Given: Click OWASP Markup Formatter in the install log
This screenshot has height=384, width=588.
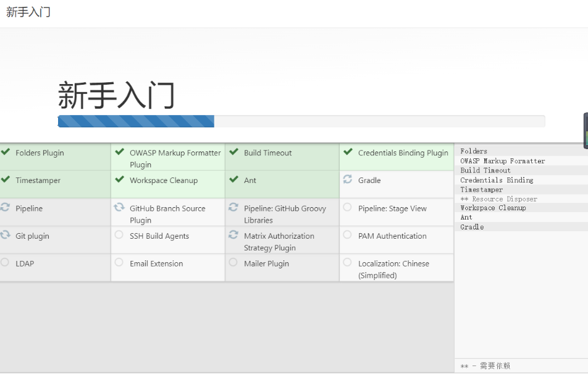Looking at the screenshot, I should 503,161.
